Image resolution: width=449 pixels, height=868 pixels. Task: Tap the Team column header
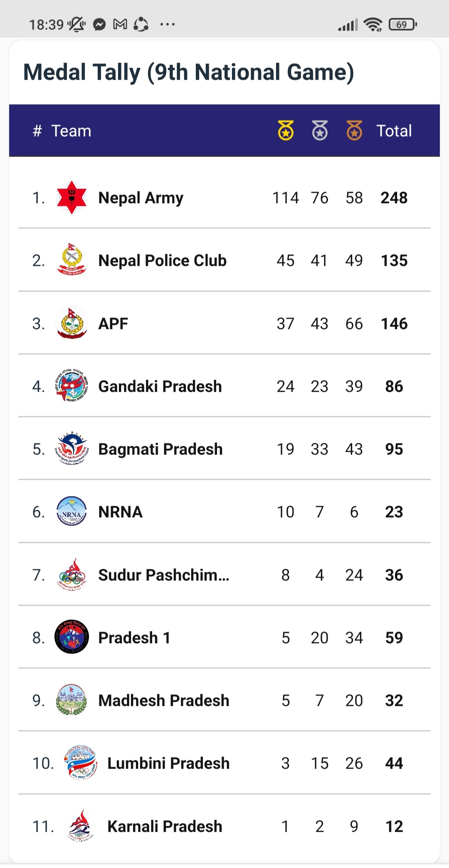coord(71,131)
